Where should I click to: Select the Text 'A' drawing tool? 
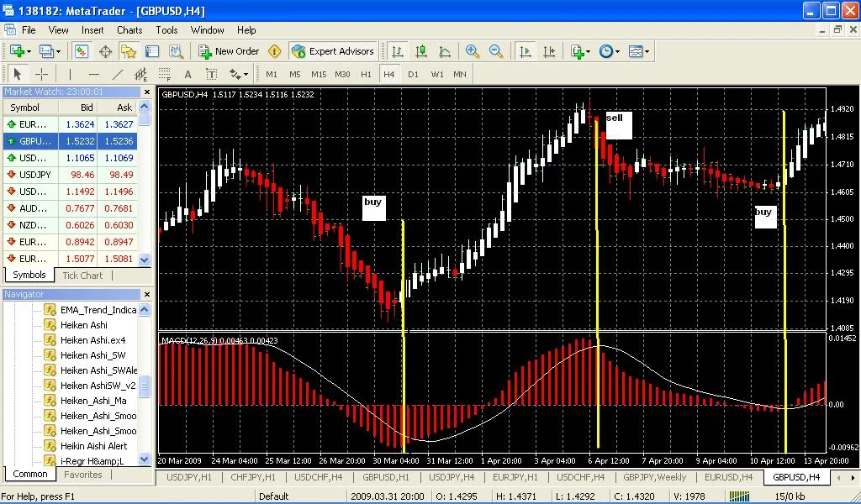click(188, 74)
